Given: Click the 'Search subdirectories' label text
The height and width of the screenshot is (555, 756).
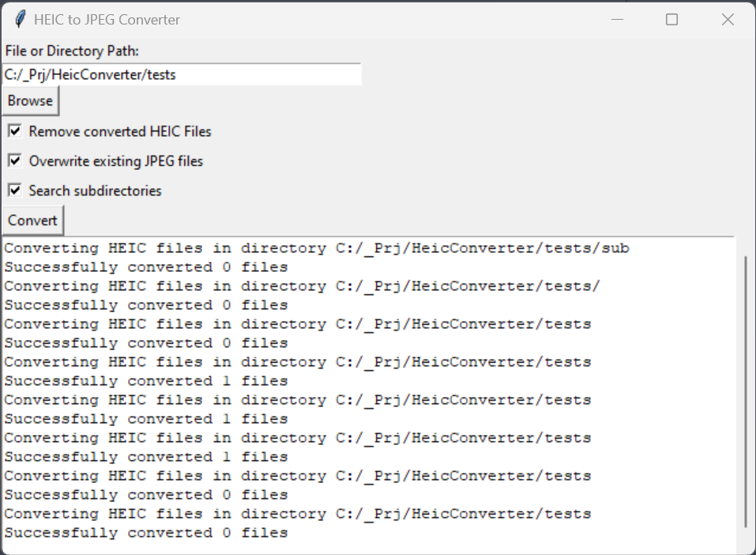Looking at the screenshot, I should [95, 191].
